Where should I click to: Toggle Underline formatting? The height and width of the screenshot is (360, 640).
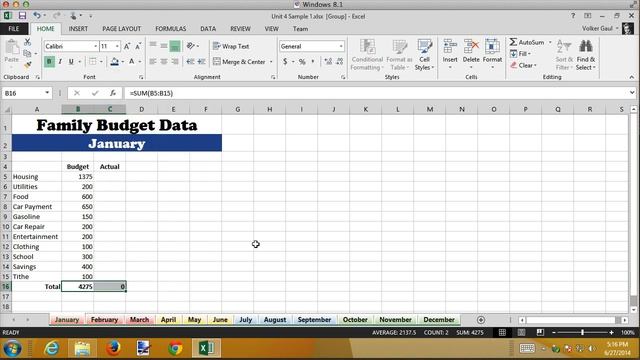(x=71, y=62)
